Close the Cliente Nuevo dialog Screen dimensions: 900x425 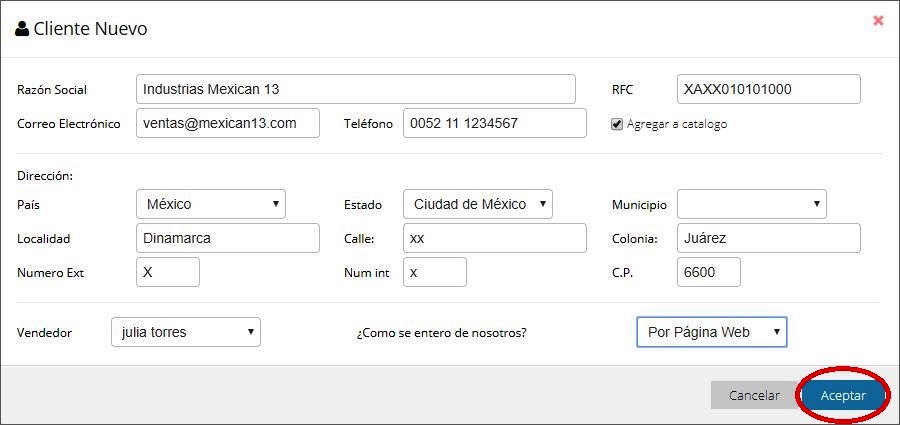(x=878, y=21)
